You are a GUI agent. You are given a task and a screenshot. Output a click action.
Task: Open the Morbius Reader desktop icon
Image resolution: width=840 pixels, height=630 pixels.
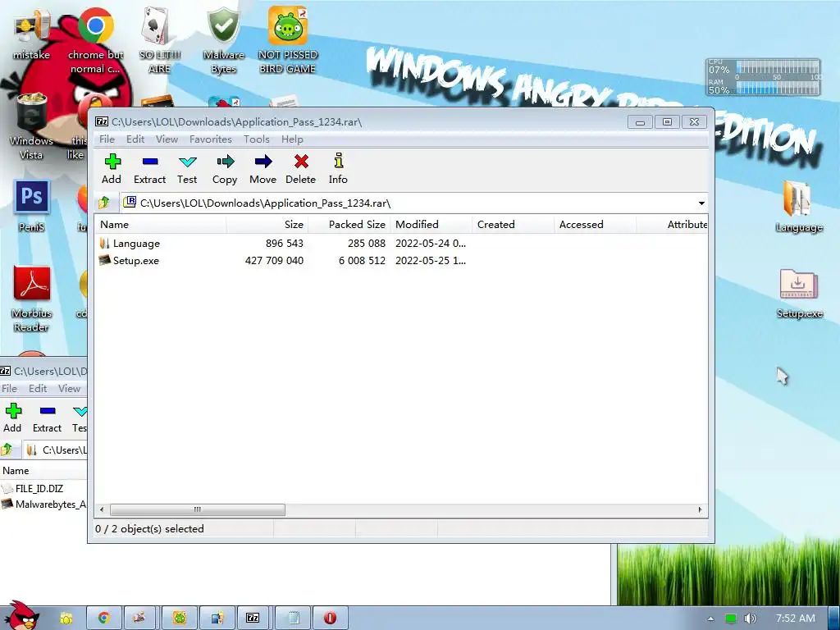(x=31, y=299)
